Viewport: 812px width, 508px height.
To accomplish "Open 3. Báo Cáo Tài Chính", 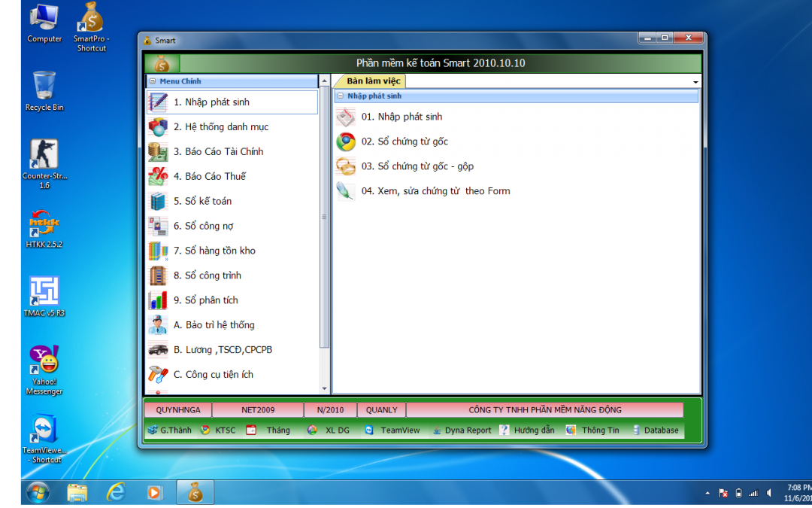I will pyautogui.click(x=218, y=152).
